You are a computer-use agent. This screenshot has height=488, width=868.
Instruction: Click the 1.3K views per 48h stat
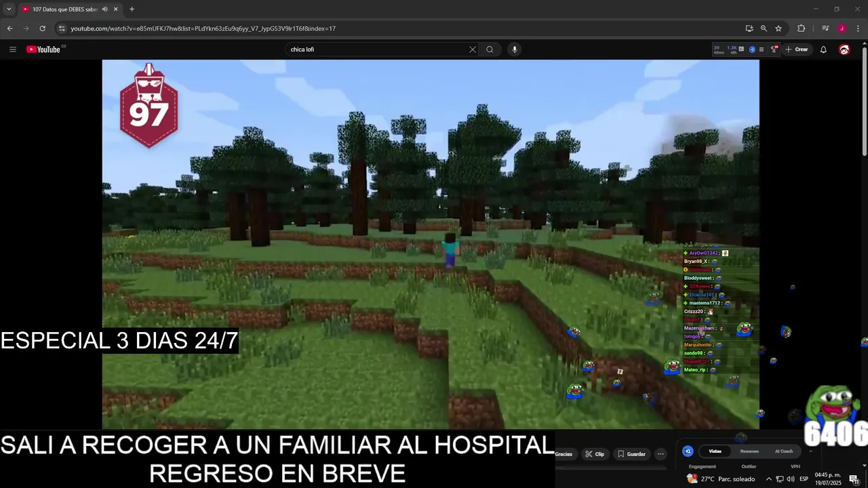point(732,49)
